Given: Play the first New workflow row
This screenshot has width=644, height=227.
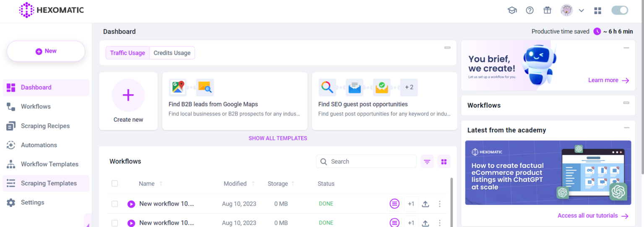Looking at the screenshot, I should (x=131, y=204).
